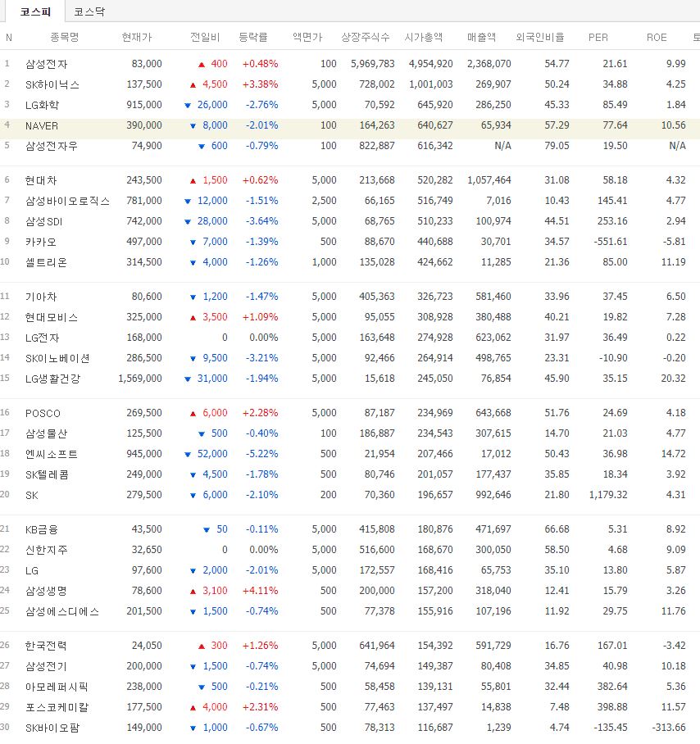Click 한국전력 current price 24,050

click(147, 646)
